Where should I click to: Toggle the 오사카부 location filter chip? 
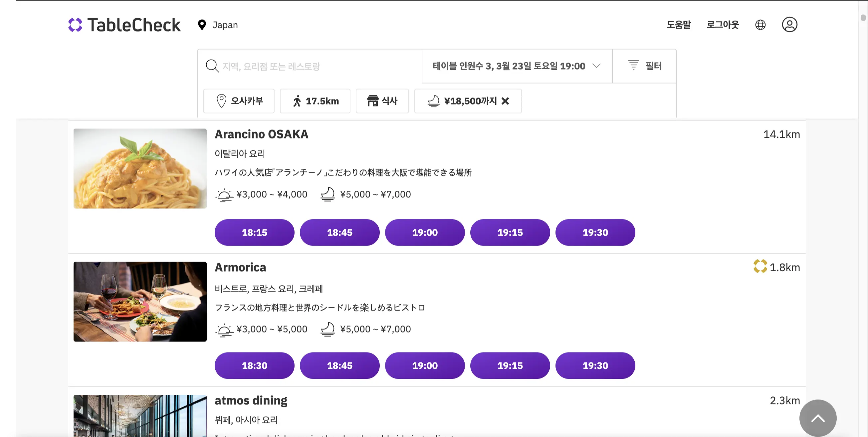pyautogui.click(x=239, y=101)
